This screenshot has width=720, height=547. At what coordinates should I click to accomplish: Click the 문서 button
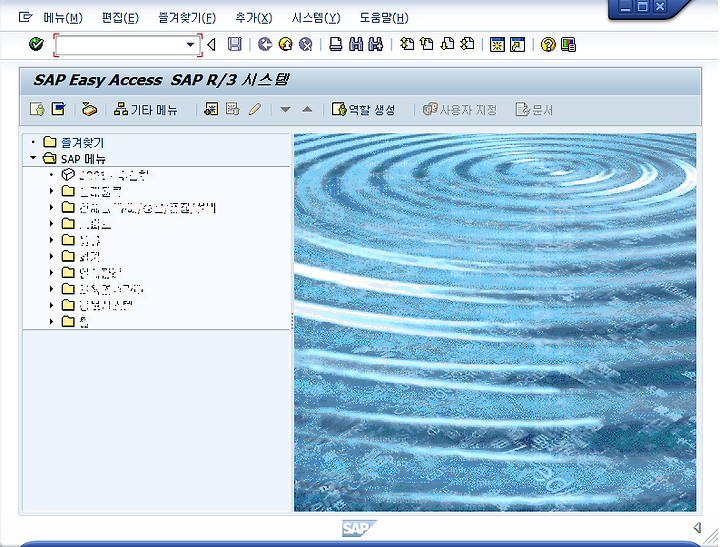pyautogui.click(x=534, y=110)
